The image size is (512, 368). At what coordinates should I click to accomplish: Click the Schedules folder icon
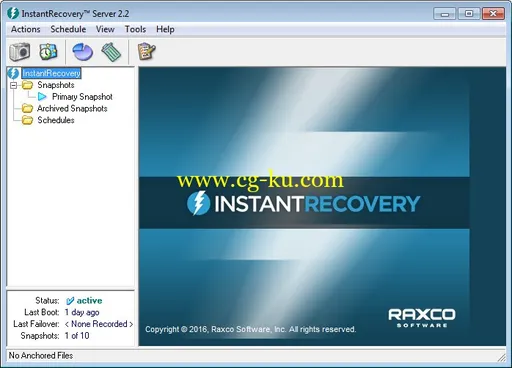click(27, 120)
